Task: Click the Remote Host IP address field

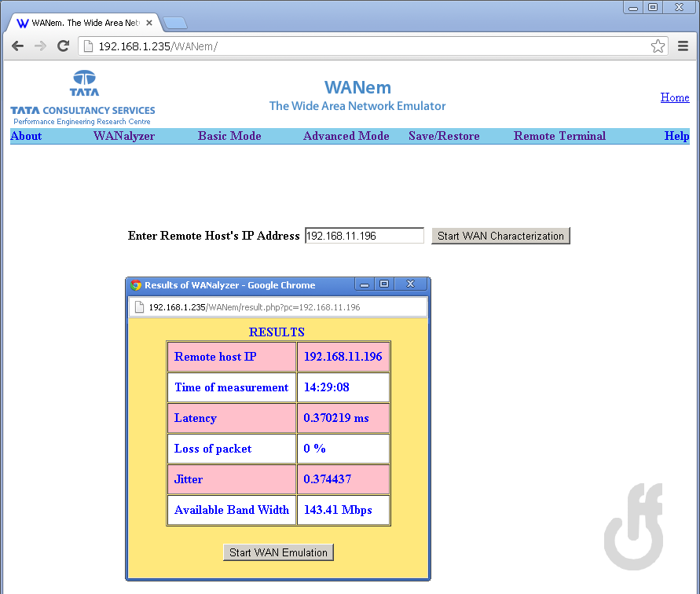Action: tap(365, 236)
